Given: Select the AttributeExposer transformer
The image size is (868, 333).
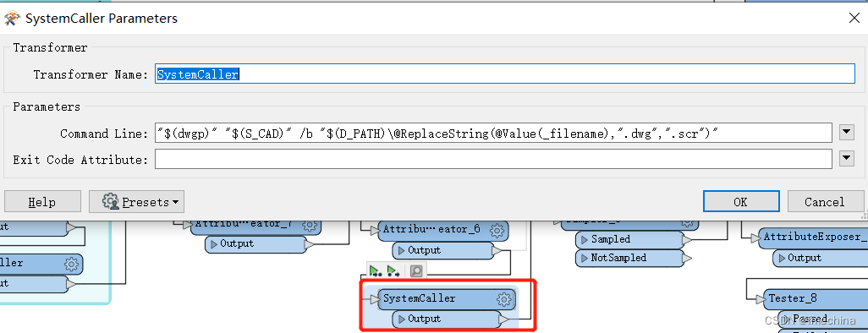Looking at the screenshot, I should tap(813, 237).
